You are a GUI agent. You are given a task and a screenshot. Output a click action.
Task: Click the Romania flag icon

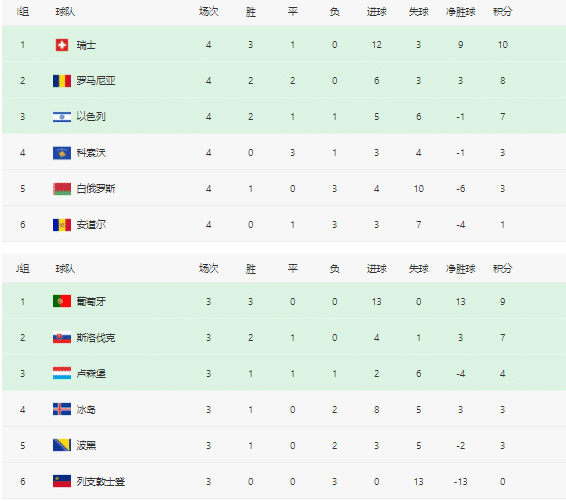(62, 81)
